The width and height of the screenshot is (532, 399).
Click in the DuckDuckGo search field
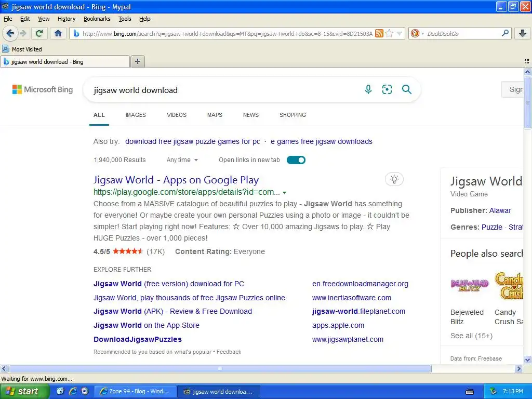(x=462, y=33)
